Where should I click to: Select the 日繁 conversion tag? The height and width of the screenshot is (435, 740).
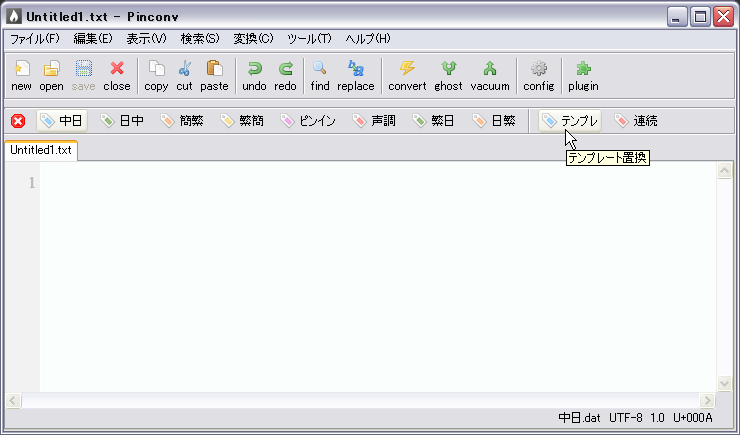494,121
